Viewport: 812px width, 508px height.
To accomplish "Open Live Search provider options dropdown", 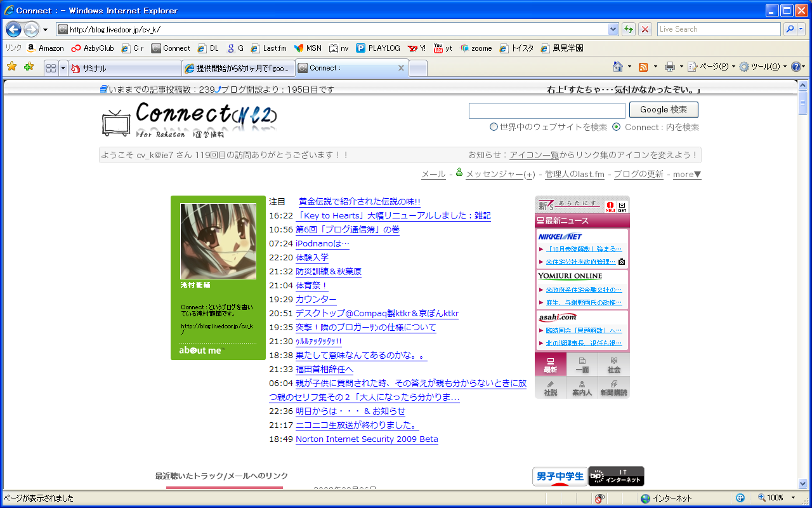I will tap(801, 29).
